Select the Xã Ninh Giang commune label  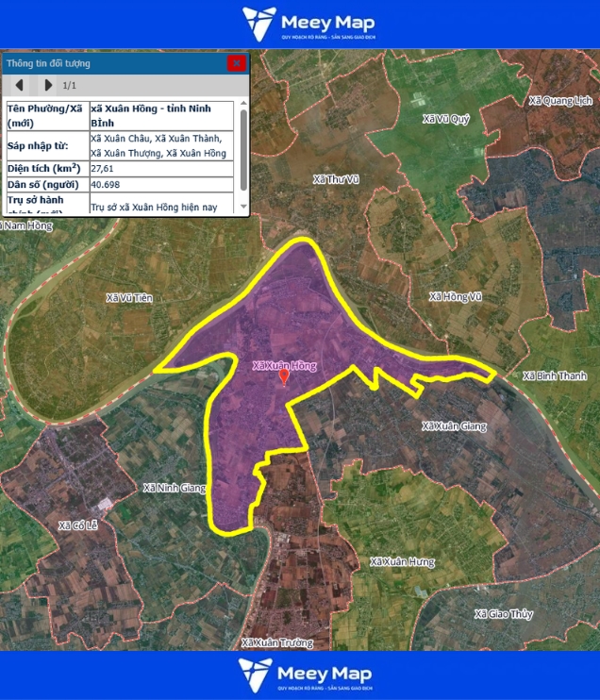pos(174,488)
